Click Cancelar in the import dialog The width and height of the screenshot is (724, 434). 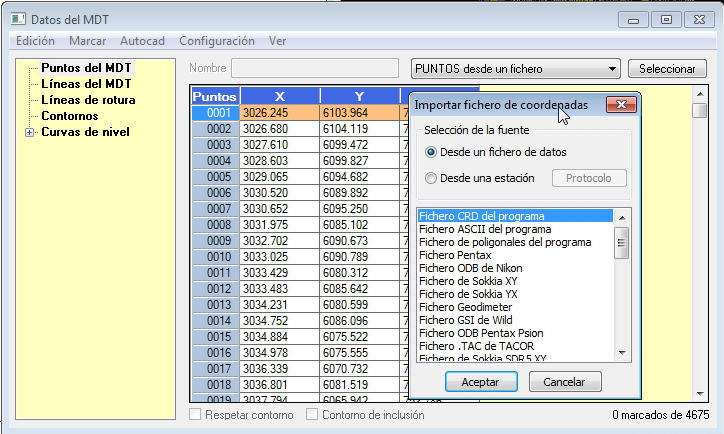[x=565, y=382]
